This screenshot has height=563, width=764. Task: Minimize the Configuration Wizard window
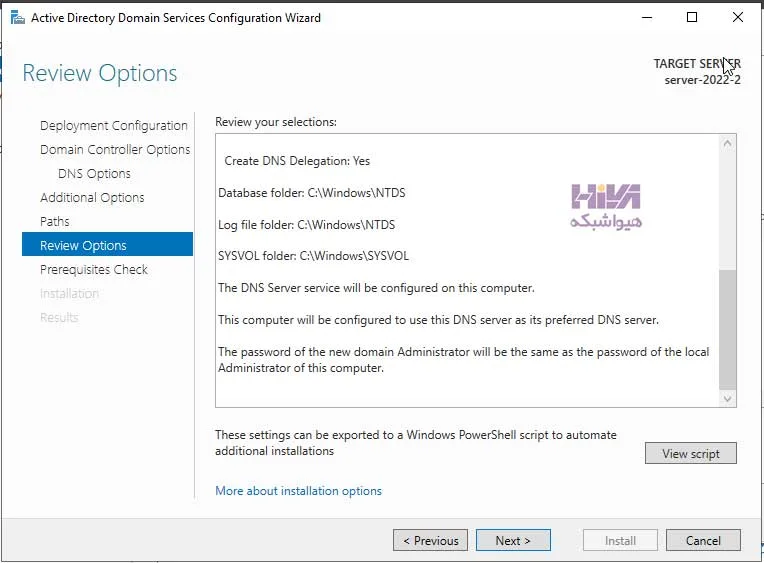coord(647,18)
